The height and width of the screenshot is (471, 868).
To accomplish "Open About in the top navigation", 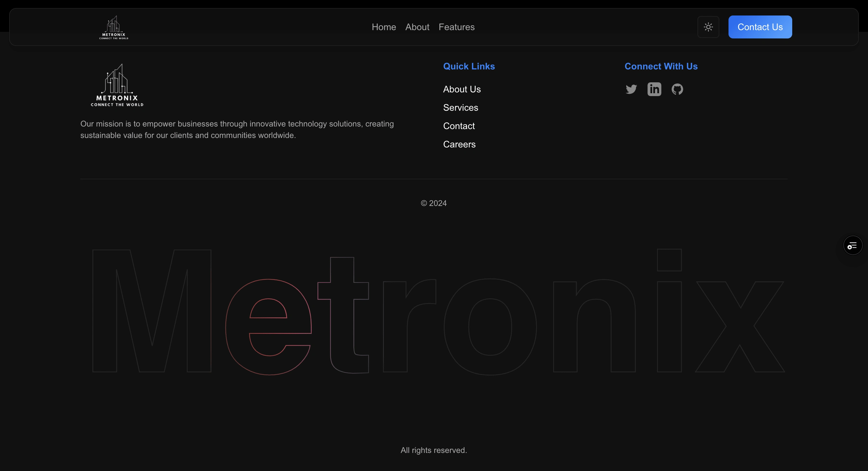I will [417, 27].
